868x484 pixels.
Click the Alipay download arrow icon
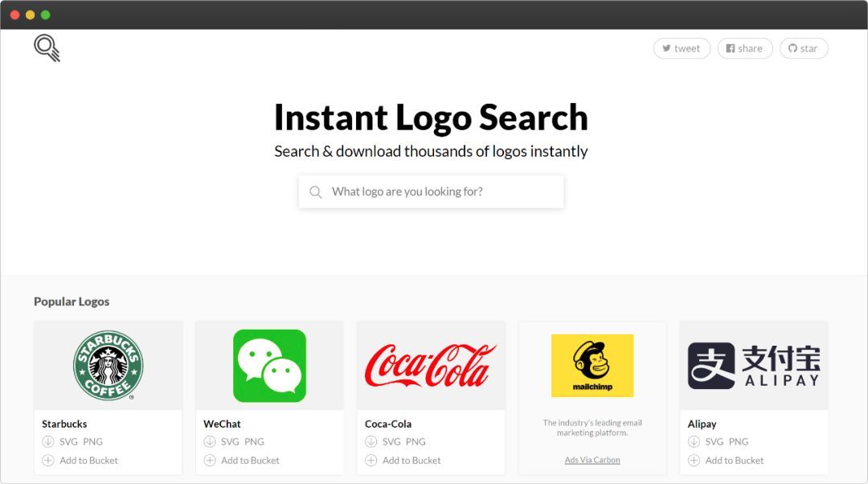694,441
